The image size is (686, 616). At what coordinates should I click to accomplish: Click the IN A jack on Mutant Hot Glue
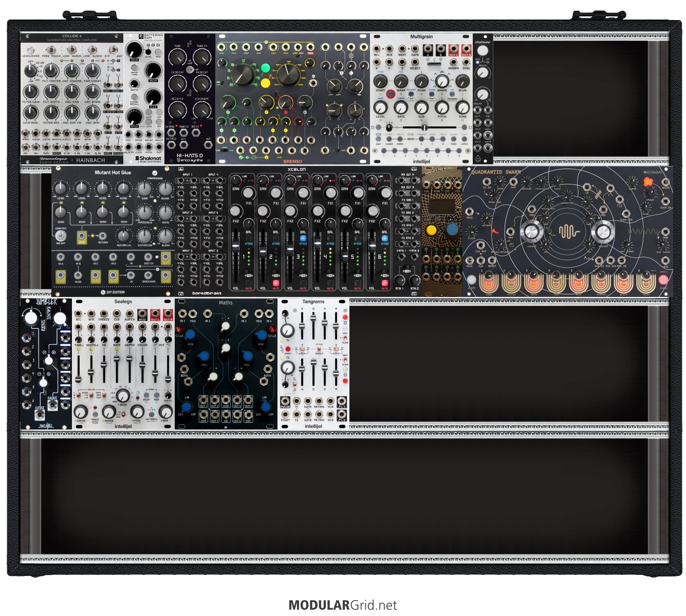61,257
